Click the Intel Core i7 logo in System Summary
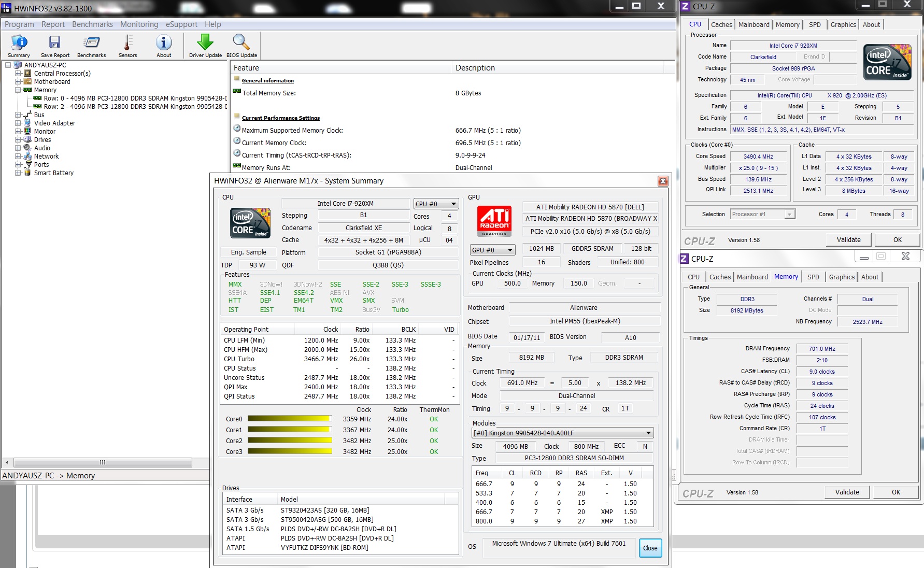Viewport: 924px width, 568px height. click(251, 223)
